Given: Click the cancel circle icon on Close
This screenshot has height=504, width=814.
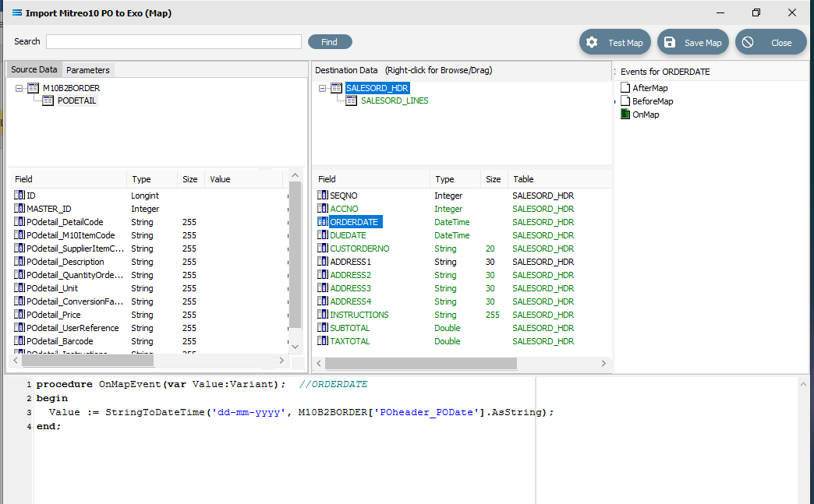Looking at the screenshot, I should pos(748,43).
